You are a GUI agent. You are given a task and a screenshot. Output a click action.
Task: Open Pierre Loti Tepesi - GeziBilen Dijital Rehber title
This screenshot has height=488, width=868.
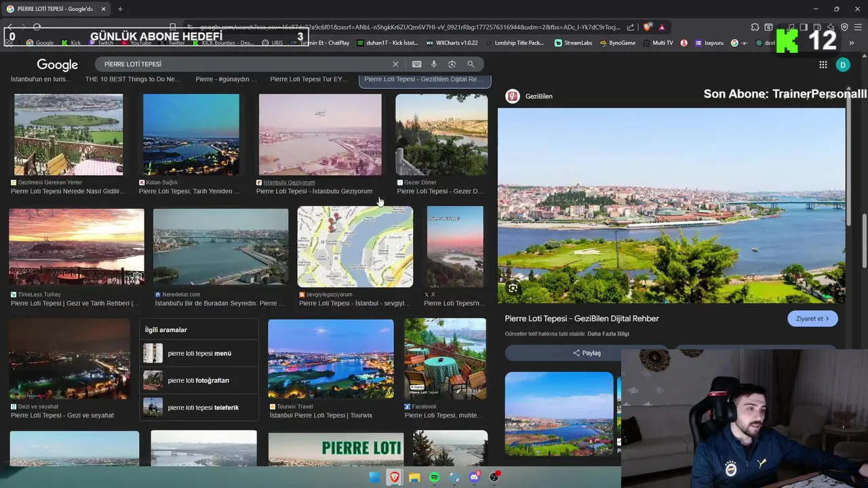coord(582,319)
